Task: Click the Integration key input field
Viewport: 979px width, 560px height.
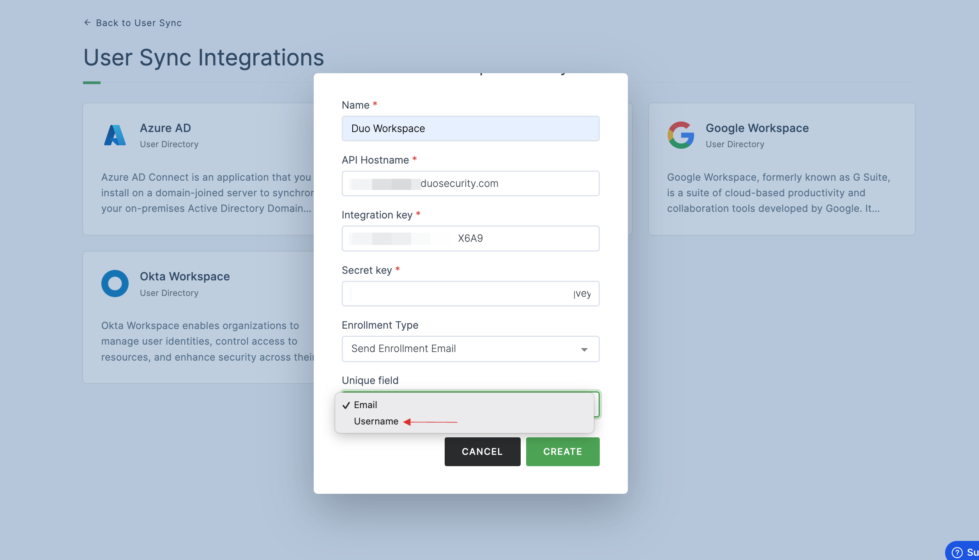Action: [470, 238]
